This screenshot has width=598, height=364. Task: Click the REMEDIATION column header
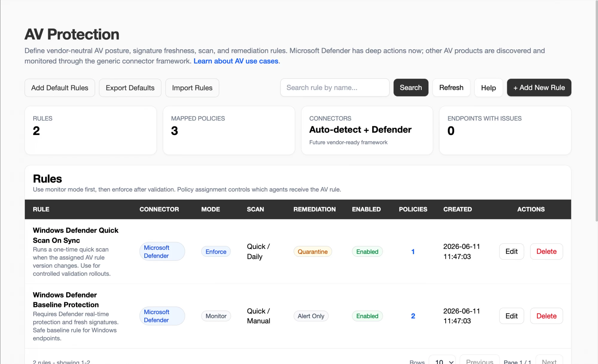pos(315,209)
